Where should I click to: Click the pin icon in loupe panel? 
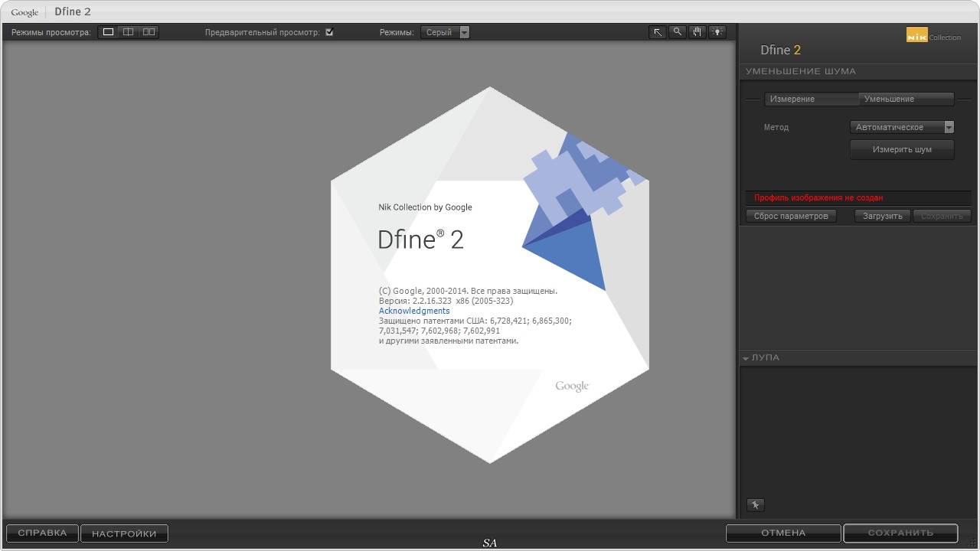[755, 505]
